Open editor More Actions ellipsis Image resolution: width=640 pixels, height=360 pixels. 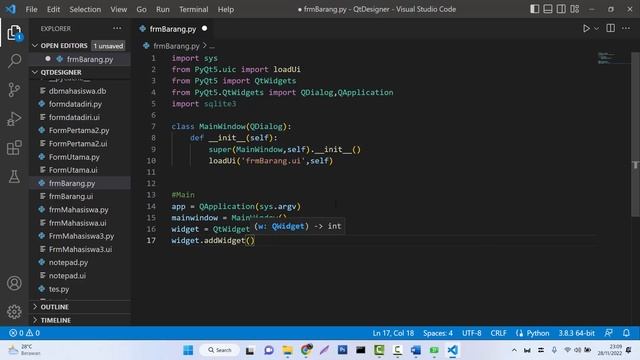(x=626, y=28)
